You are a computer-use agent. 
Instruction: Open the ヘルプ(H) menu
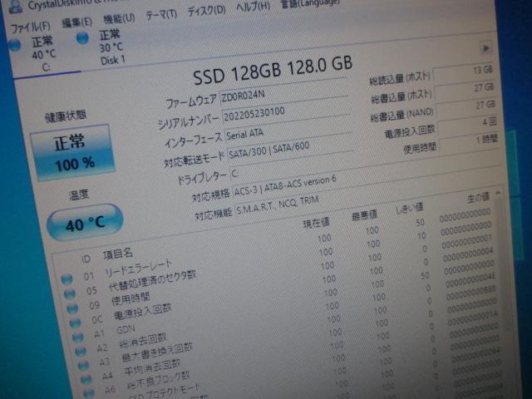[x=253, y=6]
